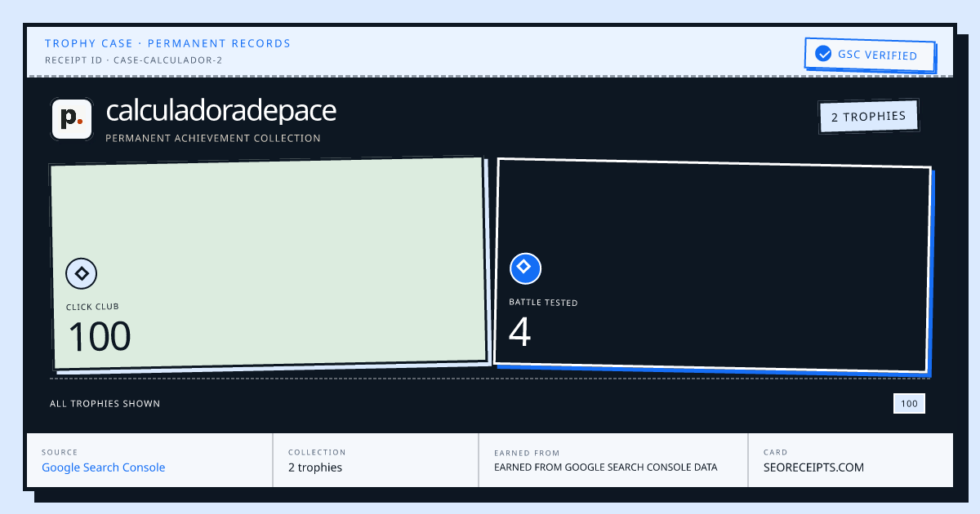Click the calculadoradepace site logo icon
The image size is (980, 514).
[x=72, y=119]
